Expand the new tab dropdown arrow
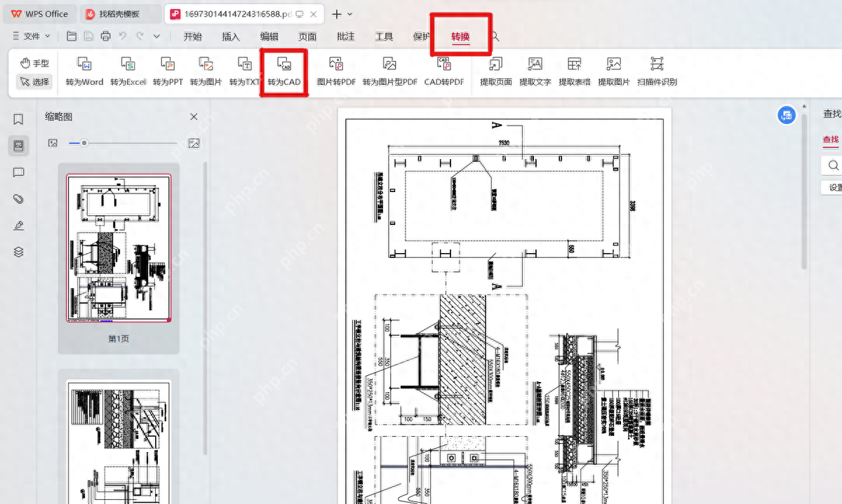 coord(350,14)
